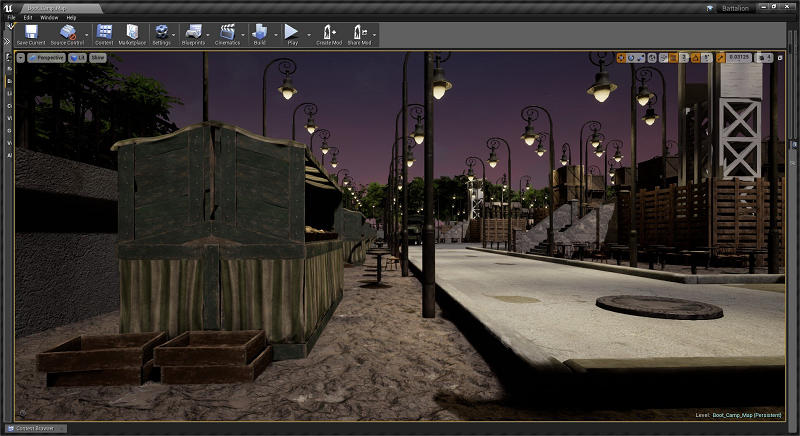Viewport: 800px width, 436px height.
Task: Click the Create Mod icon
Action: click(329, 35)
